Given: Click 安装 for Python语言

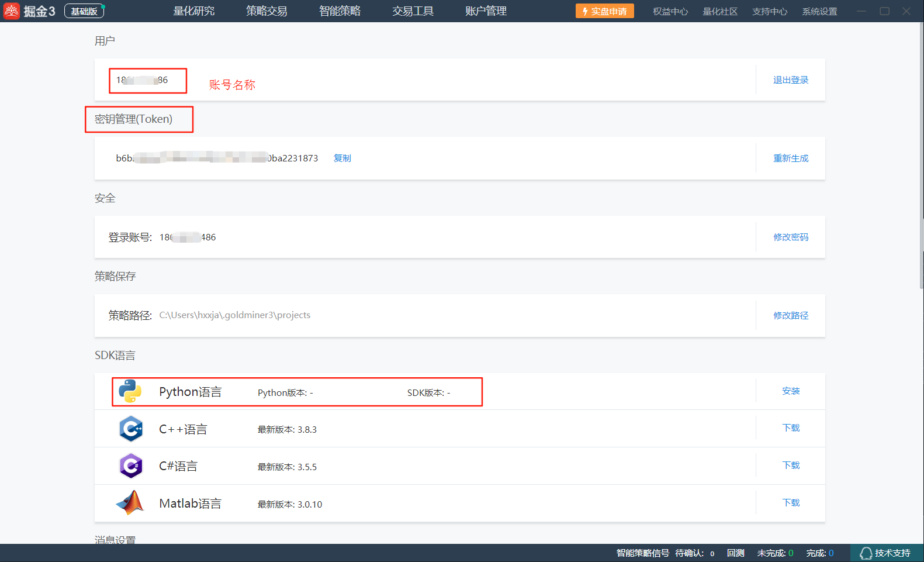Looking at the screenshot, I should (x=791, y=391).
